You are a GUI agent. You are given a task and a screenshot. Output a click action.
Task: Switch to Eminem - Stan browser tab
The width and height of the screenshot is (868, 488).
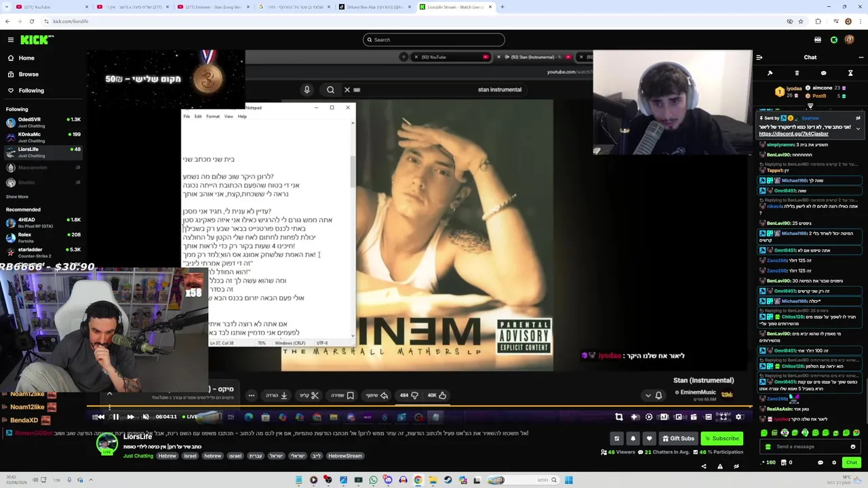(x=214, y=7)
